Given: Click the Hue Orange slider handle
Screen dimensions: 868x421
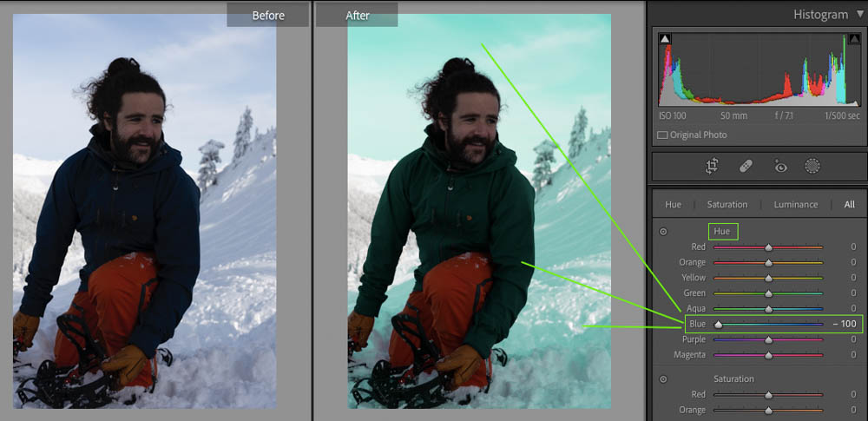Looking at the screenshot, I should pyautogui.click(x=768, y=263).
